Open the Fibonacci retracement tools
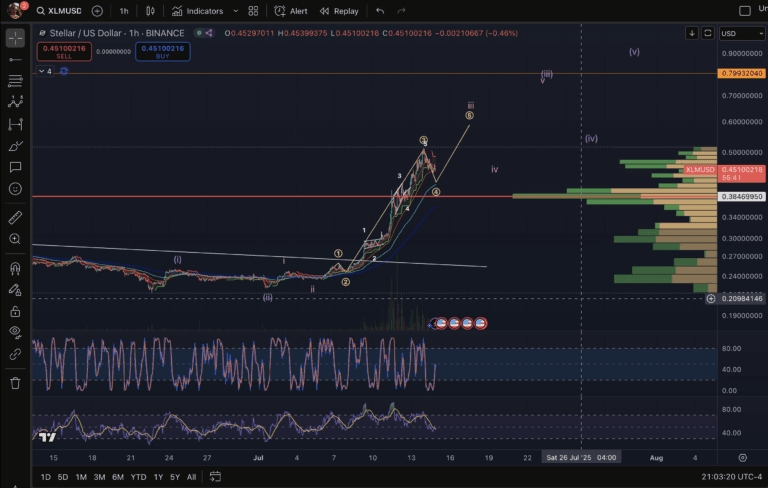Image resolution: width=768 pixels, height=488 pixels. [15, 81]
